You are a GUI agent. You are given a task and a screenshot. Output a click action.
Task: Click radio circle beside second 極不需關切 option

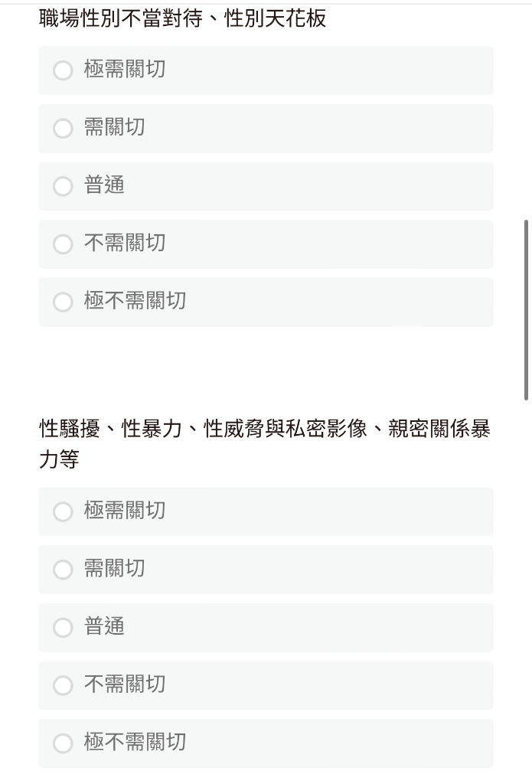pos(63,743)
